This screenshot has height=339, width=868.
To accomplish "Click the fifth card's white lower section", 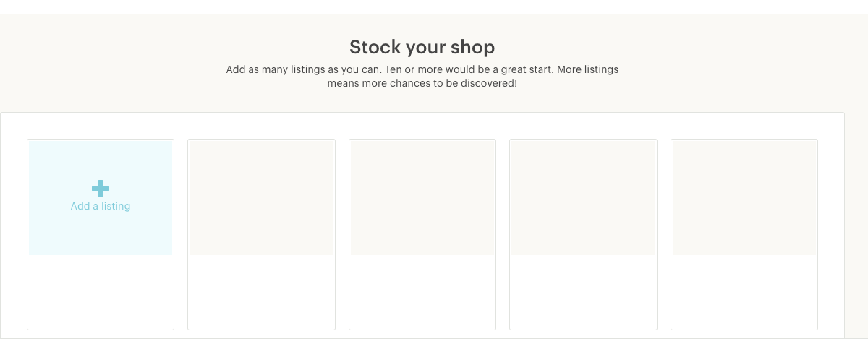I will coord(744,293).
